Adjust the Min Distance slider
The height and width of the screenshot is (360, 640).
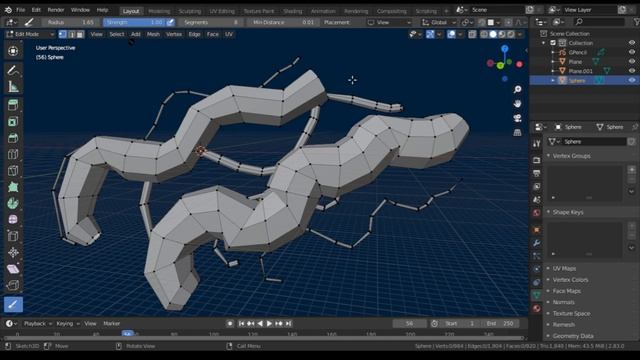click(283, 22)
